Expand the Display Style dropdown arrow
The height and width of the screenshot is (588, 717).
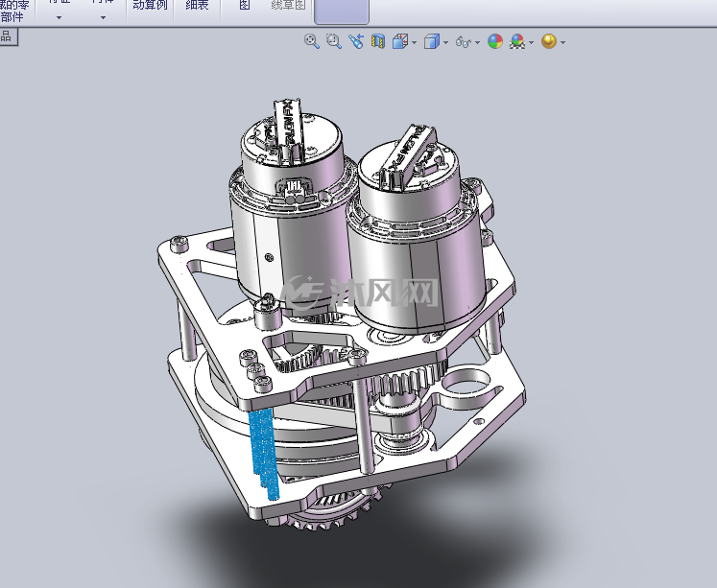point(445,42)
